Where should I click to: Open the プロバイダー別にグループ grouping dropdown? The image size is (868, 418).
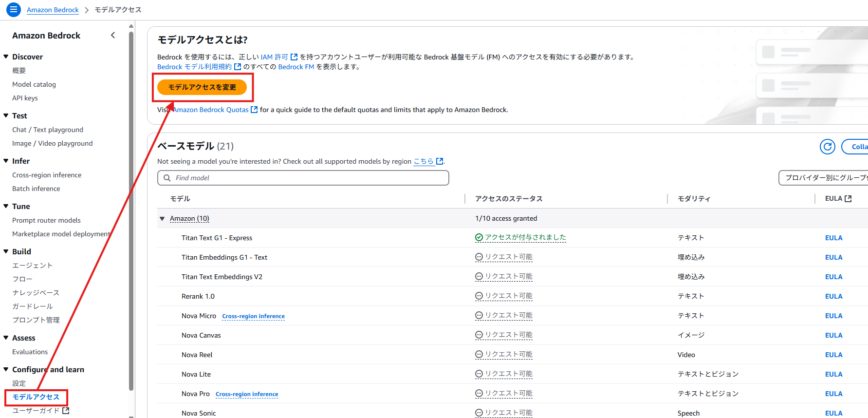click(x=824, y=178)
